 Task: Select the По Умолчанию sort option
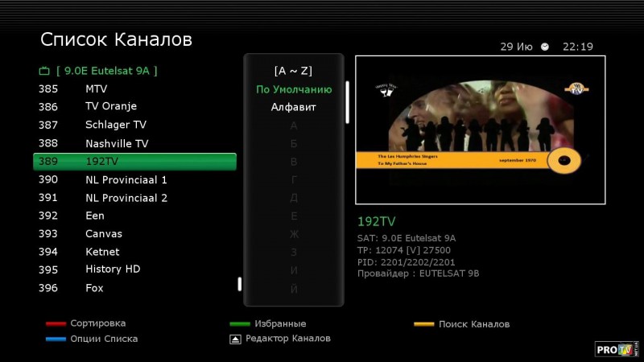click(294, 89)
